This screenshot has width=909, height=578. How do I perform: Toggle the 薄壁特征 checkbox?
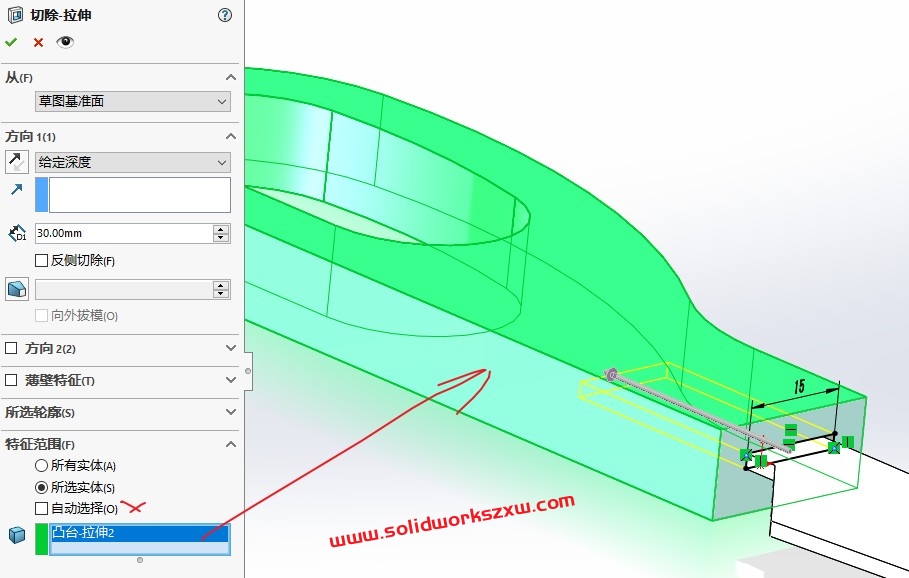pyautogui.click(x=12, y=380)
